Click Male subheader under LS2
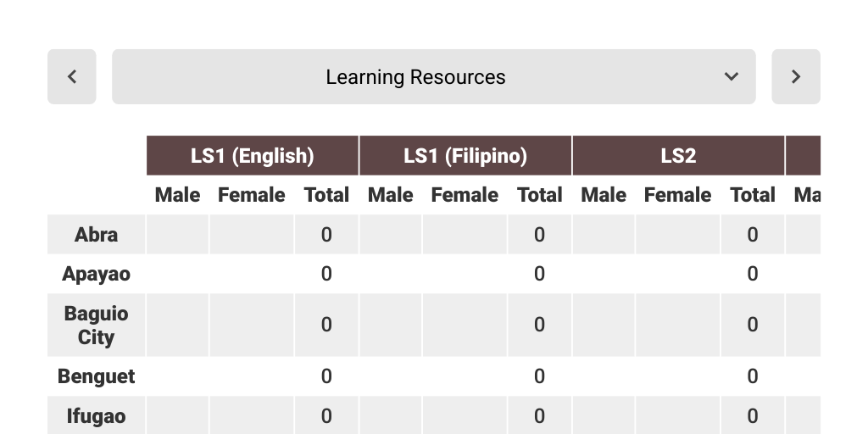Screen dimensions: 868x434 tap(604, 195)
